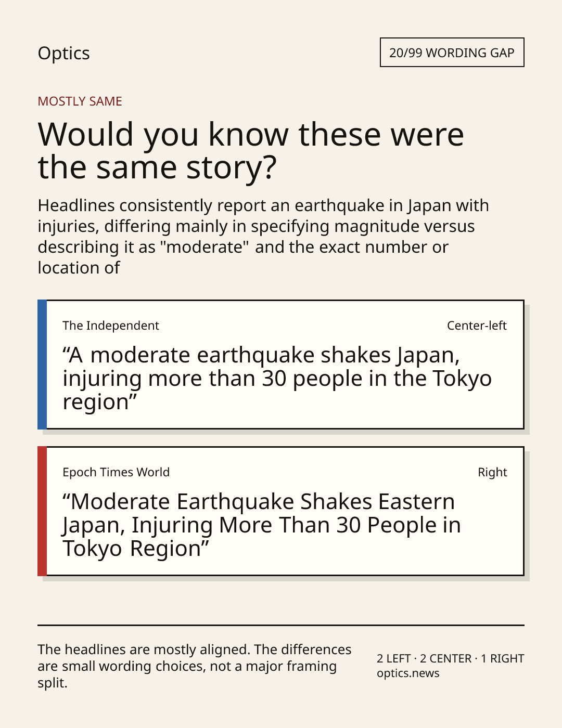Viewport: 562px width, 728px height.
Task: Click the summary paragraph about earthquake headlines
Action: click(263, 236)
